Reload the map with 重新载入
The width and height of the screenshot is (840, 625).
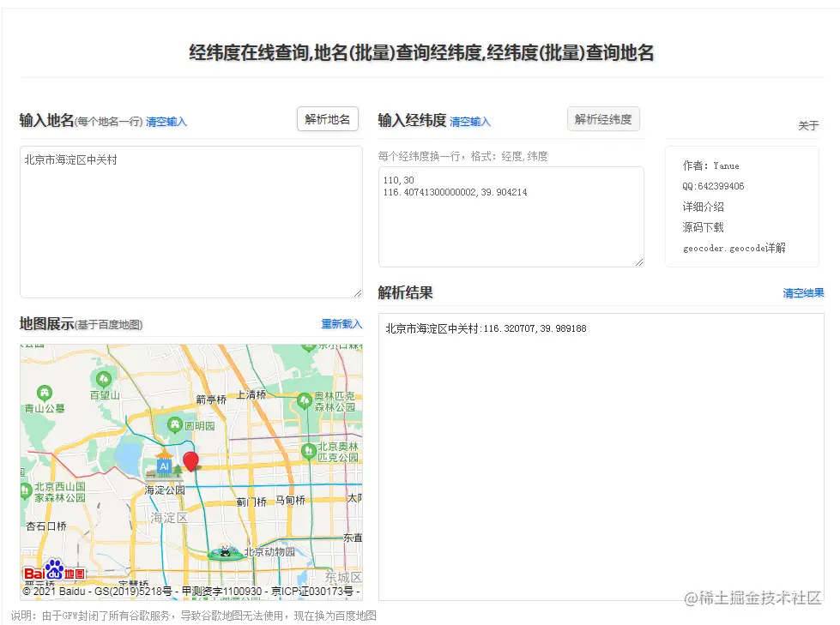tap(341, 324)
